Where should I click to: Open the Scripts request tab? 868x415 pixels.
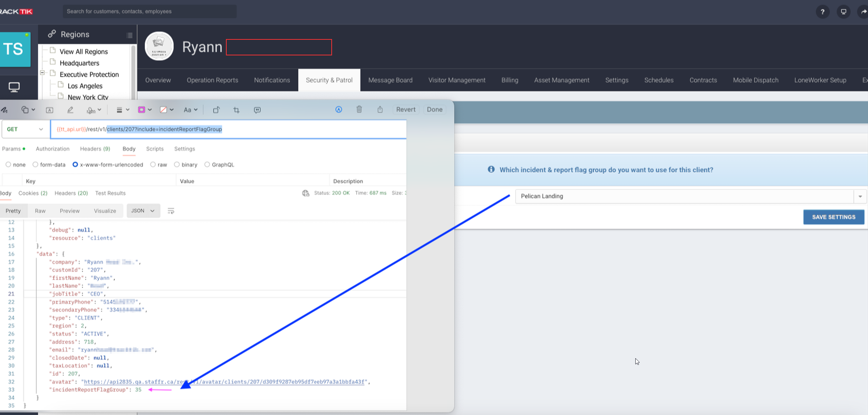pos(155,149)
